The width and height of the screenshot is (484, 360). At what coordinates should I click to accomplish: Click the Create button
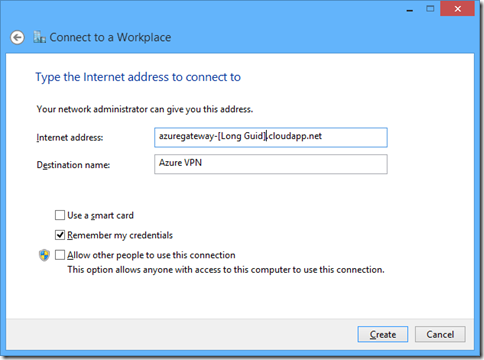(x=383, y=334)
